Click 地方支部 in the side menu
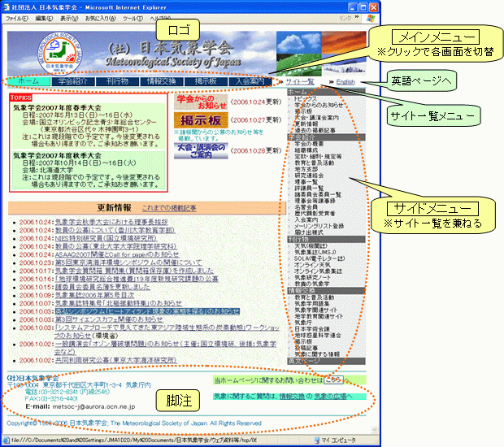Viewport: 504px width, 447px height. point(306,169)
